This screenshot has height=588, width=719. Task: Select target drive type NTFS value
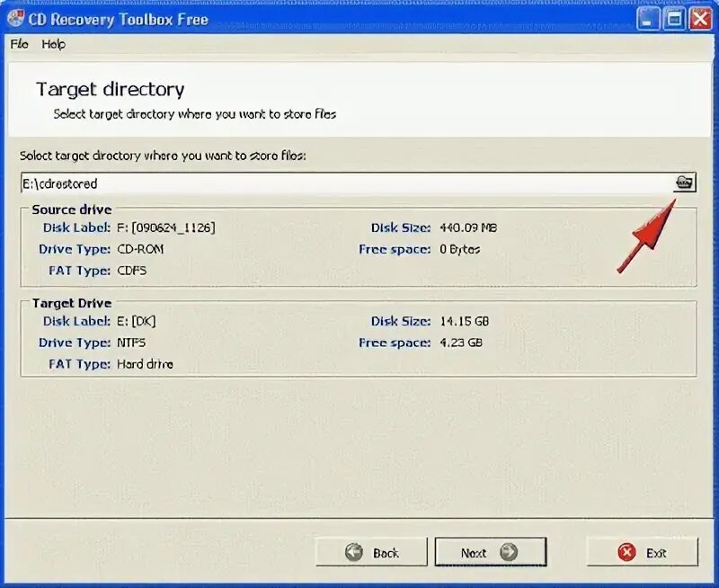131,343
